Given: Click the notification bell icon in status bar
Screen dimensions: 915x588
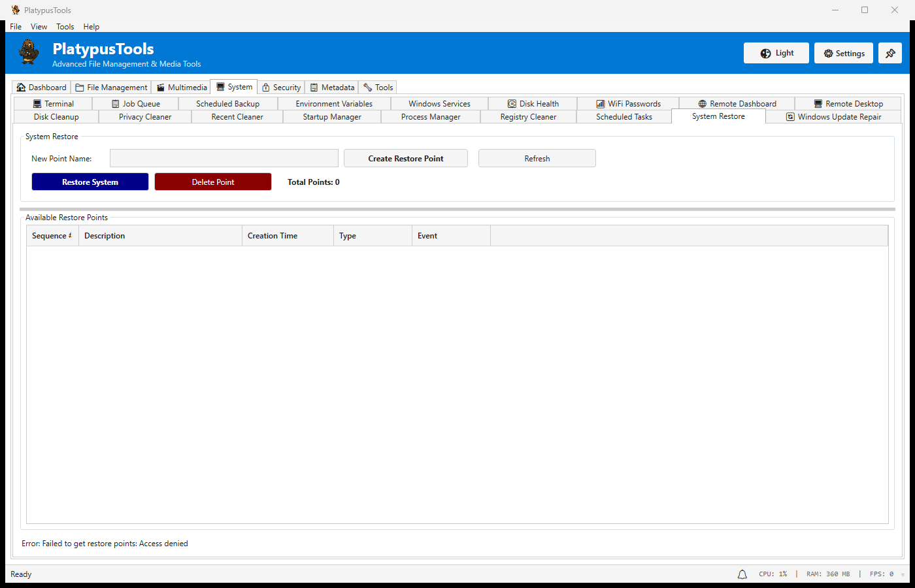Looking at the screenshot, I should point(742,574).
